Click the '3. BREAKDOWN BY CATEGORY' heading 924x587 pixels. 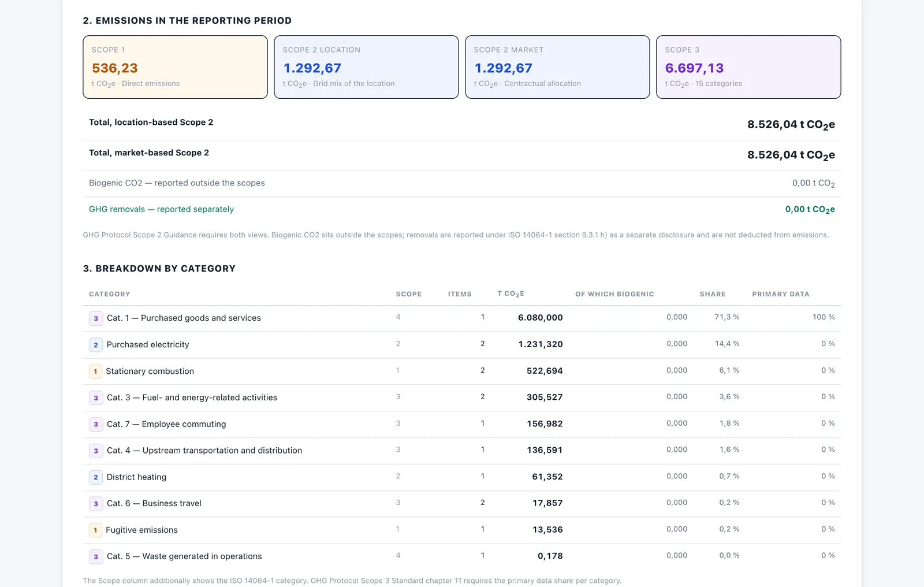[159, 269]
